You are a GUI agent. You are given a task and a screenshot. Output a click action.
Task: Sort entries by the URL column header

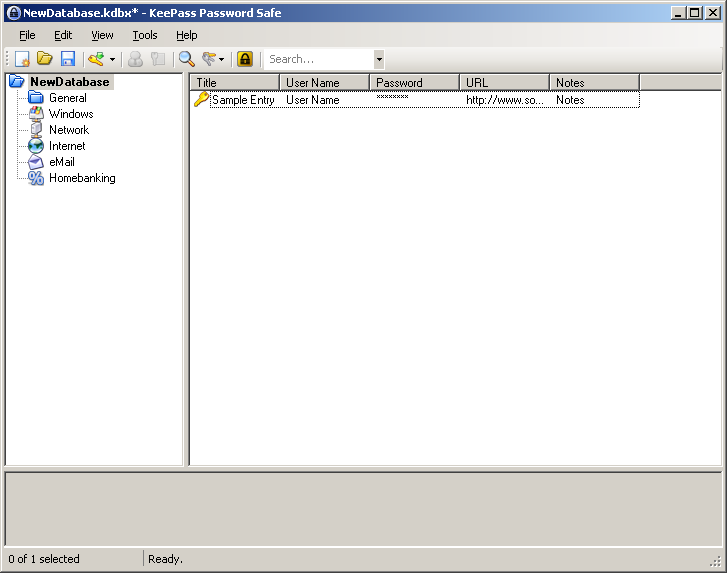[x=504, y=83]
